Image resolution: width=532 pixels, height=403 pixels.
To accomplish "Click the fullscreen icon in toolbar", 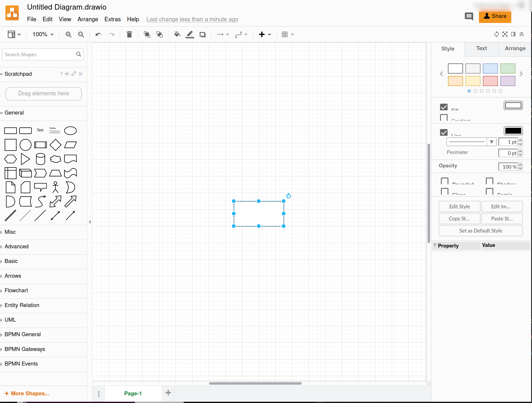I will 505,34.
